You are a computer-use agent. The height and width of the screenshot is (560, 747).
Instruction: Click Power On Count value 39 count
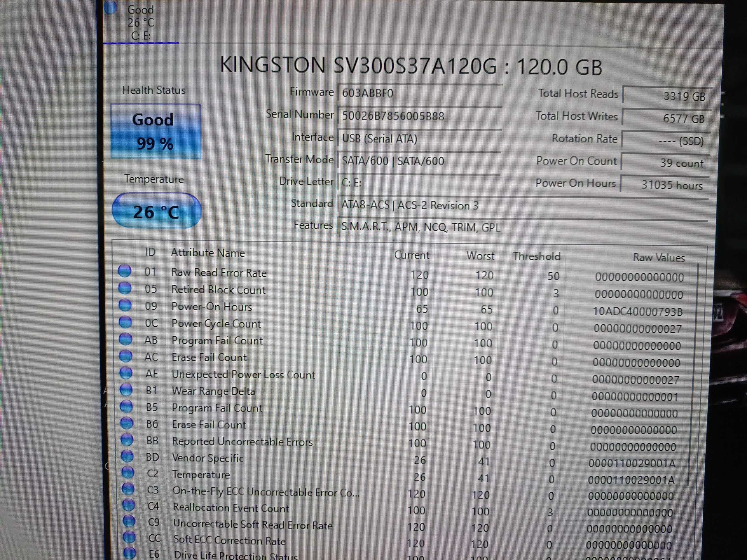point(666,163)
